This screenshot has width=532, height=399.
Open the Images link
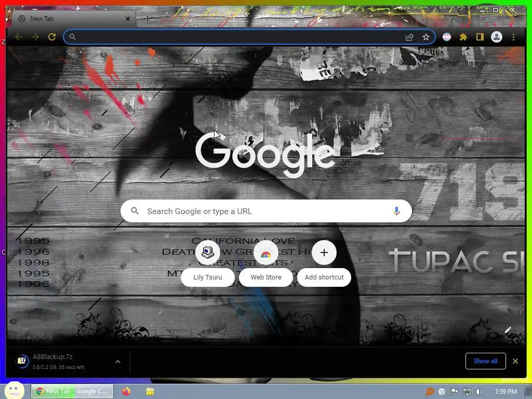pos(478,63)
